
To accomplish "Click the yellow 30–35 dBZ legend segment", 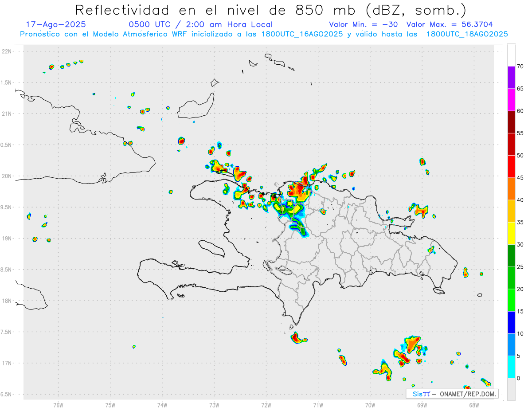I will pos(511,233).
